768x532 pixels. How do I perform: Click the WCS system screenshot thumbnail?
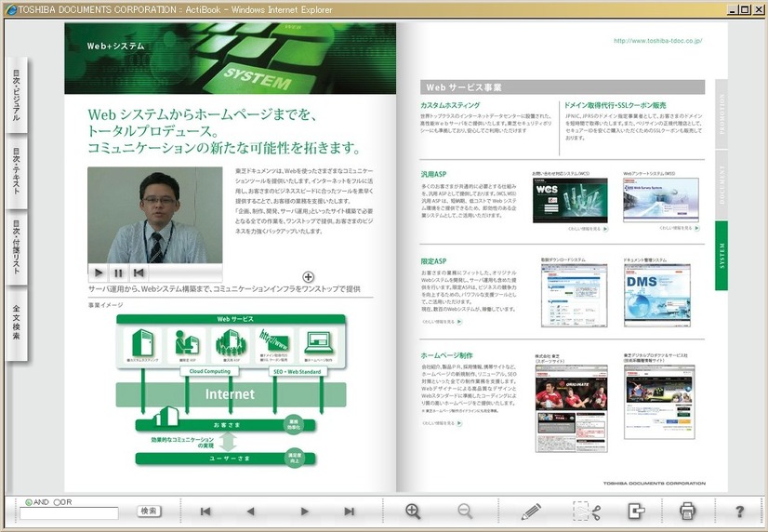(570, 200)
